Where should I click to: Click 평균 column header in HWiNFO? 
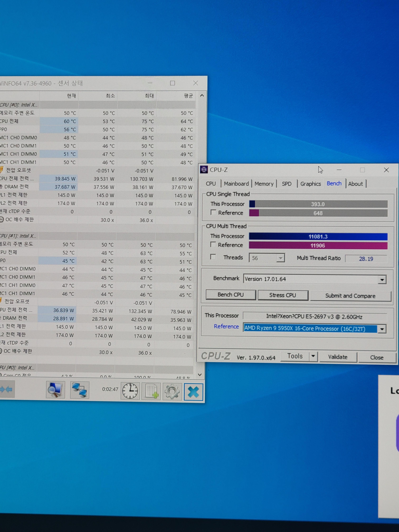click(x=188, y=96)
